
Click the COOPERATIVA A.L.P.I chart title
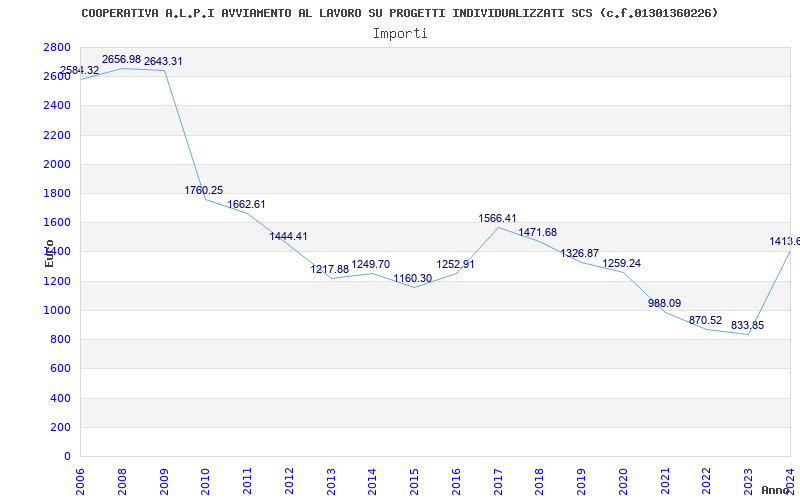pos(400,13)
